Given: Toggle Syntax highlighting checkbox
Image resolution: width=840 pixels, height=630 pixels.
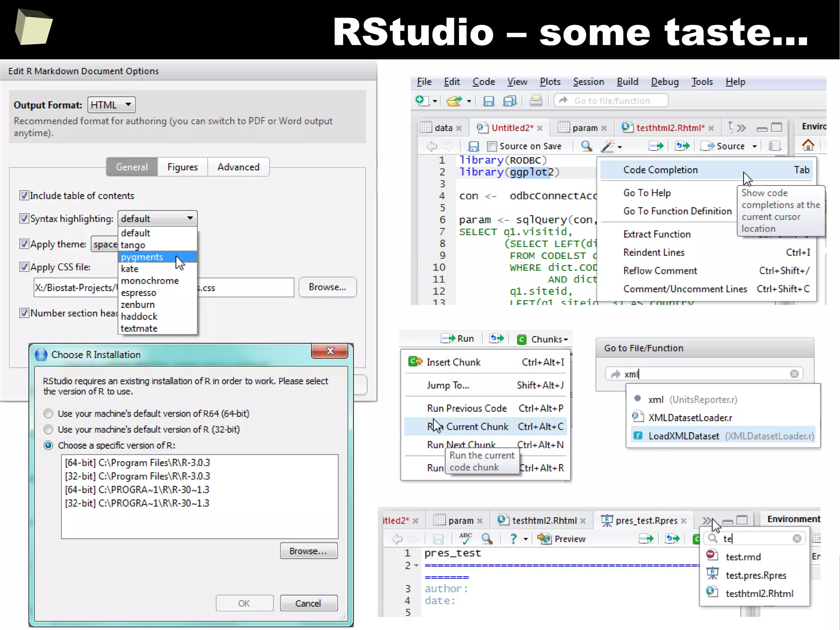Looking at the screenshot, I should [24, 218].
